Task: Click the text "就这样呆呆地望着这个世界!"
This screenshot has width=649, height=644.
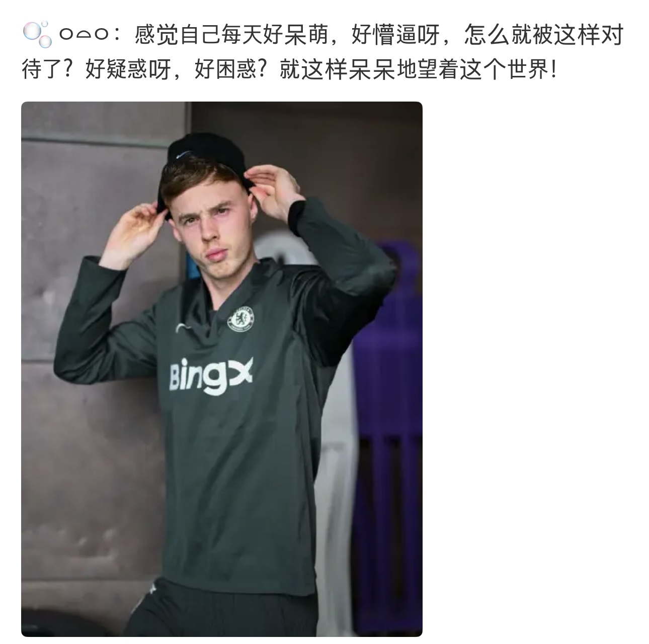Action: [x=419, y=70]
